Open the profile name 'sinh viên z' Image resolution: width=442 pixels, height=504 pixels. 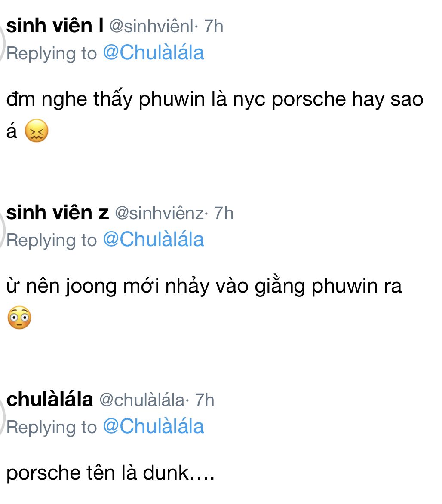tap(58, 213)
